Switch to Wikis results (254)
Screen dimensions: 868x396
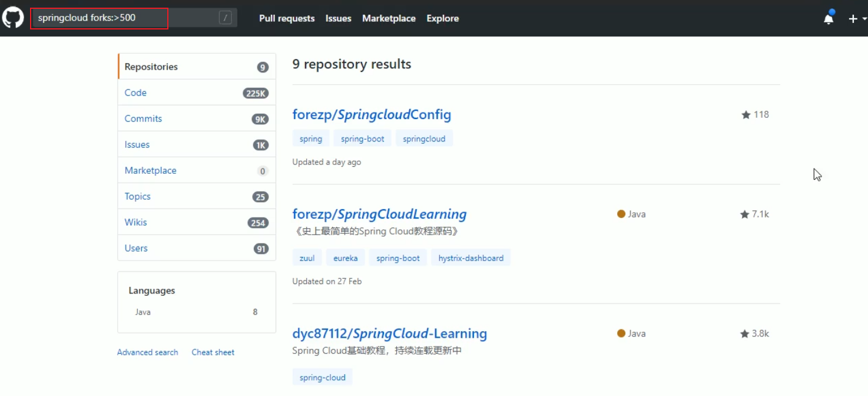pos(197,222)
